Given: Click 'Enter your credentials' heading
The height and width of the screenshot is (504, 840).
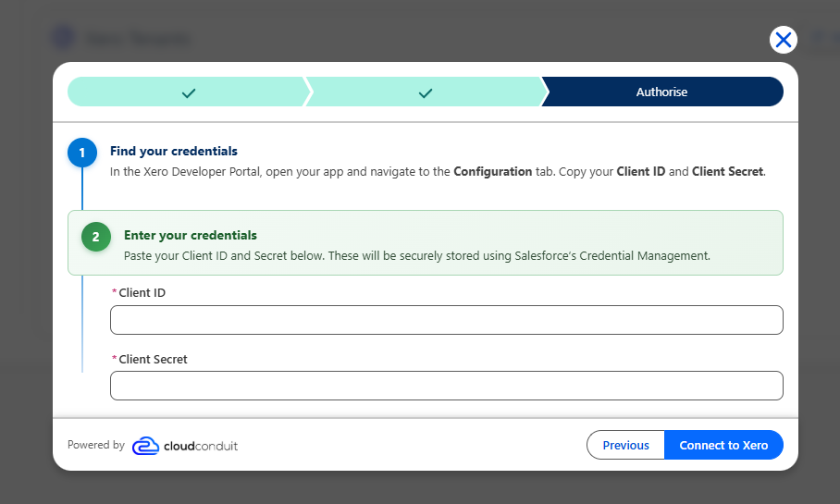Looking at the screenshot, I should click(191, 235).
